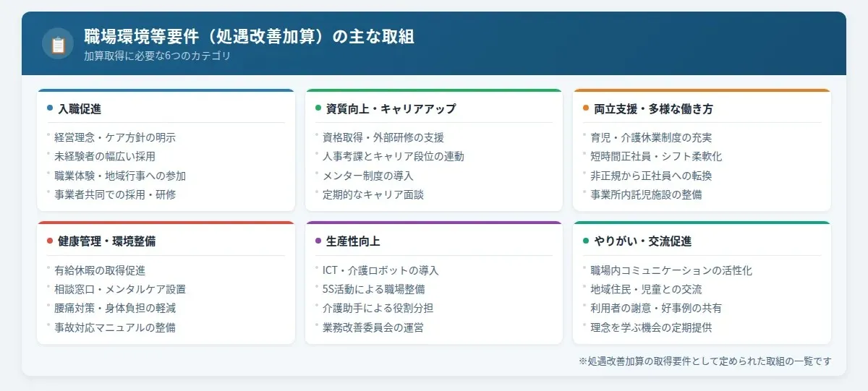Click the item 育児・介護休業制度の充実
Screen dimensions: 868x391
coord(651,137)
